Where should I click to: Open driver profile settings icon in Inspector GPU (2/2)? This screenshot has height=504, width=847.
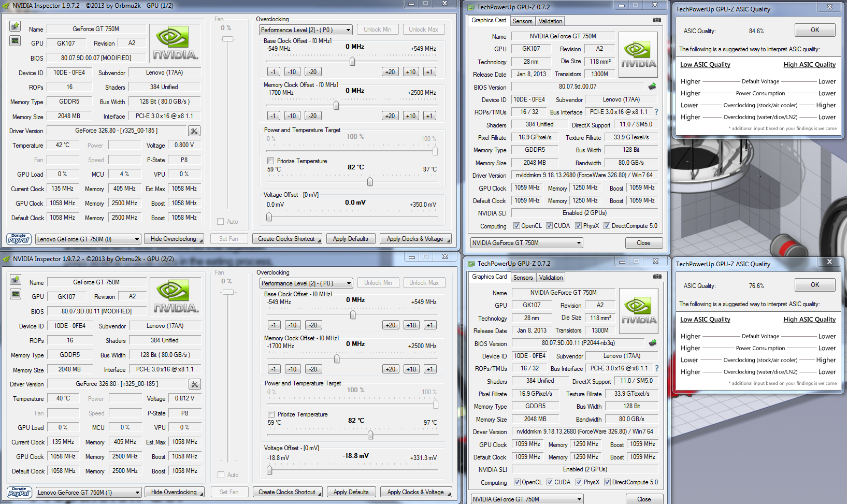point(195,384)
